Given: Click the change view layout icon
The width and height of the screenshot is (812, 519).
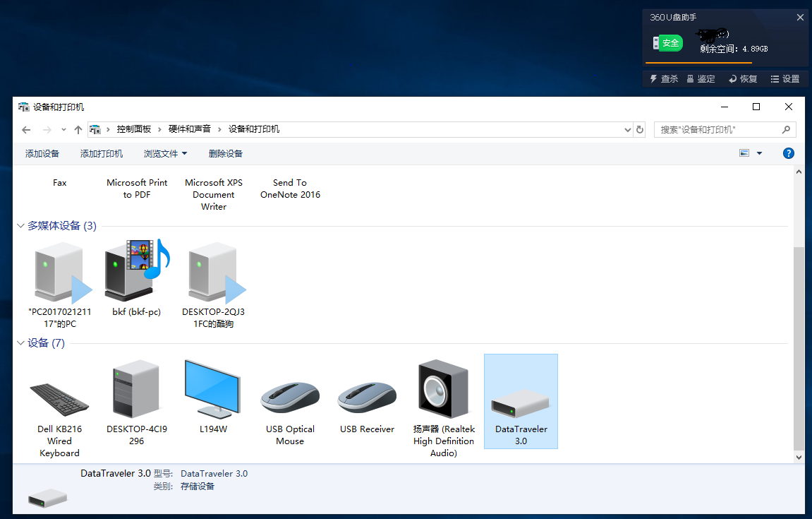Looking at the screenshot, I should coord(744,153).
